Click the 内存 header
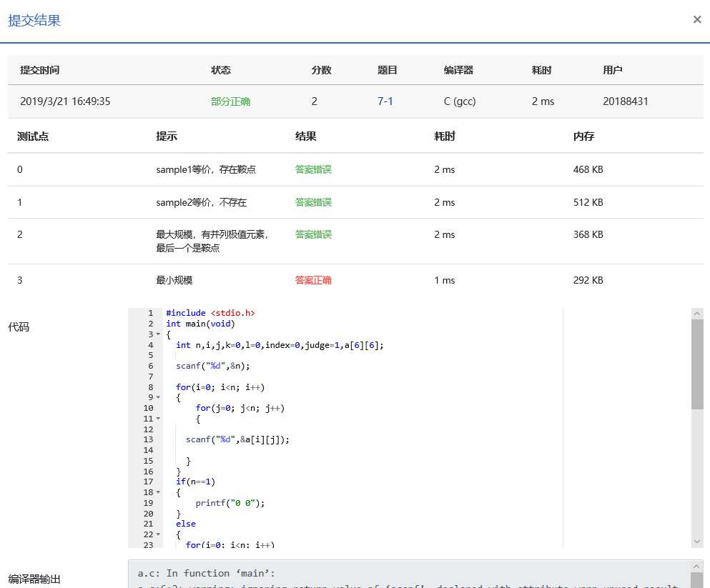Screen dimensions: 710x588 (583, 136)
